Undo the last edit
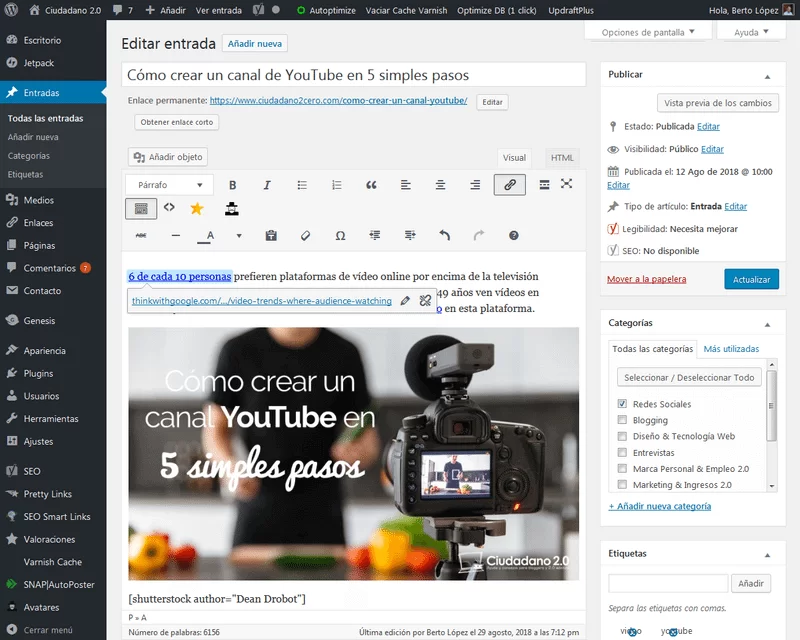This screenshot has height=640, width=800. (444, 235)
